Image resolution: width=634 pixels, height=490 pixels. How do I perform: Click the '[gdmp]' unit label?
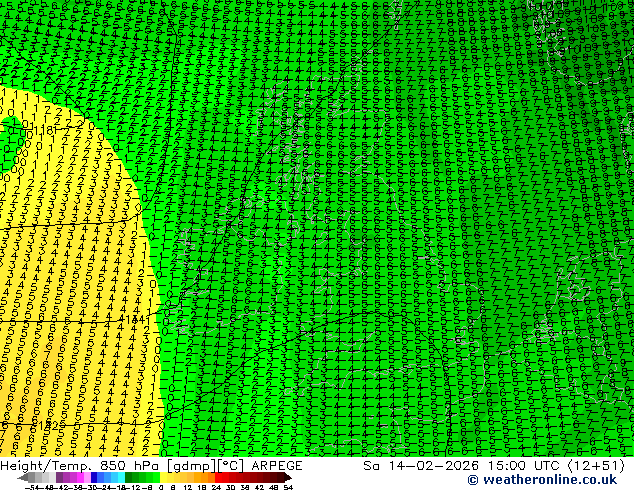pos(190,466)
